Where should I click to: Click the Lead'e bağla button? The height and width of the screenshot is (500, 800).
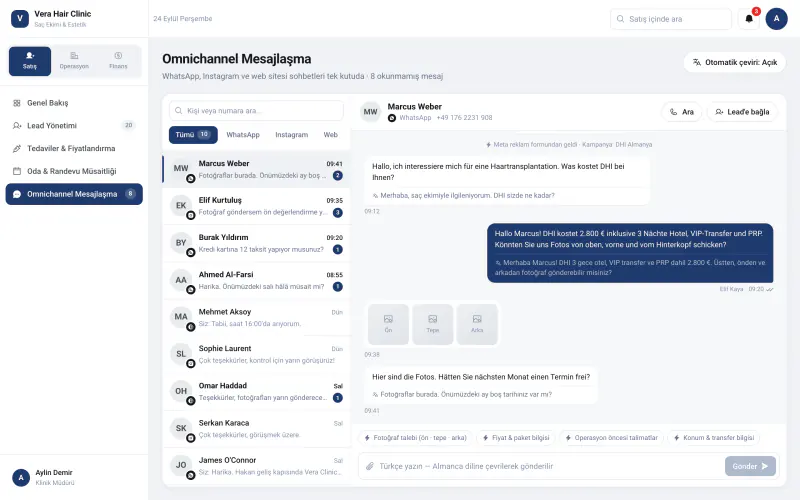[x=742, y=112]
